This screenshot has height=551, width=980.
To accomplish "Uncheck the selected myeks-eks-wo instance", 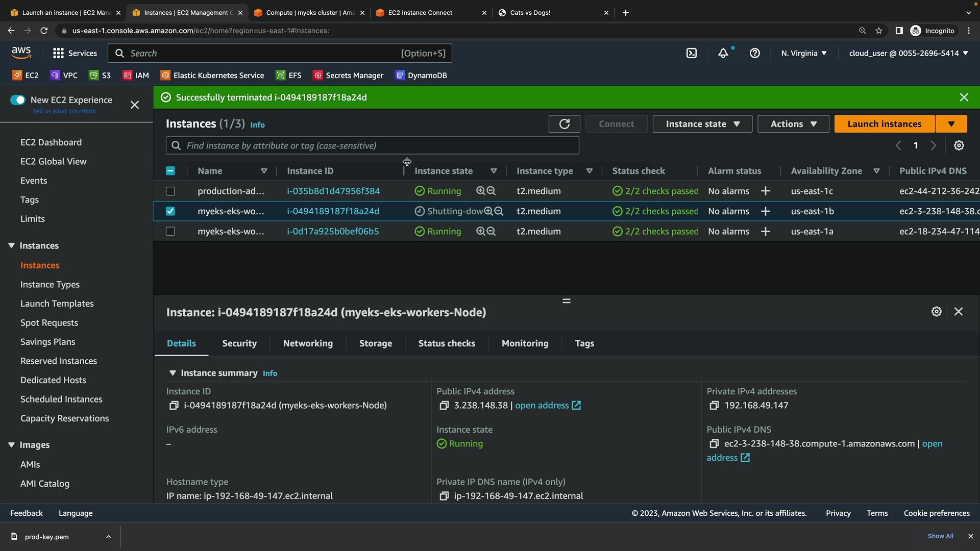I will pos(170,211).
